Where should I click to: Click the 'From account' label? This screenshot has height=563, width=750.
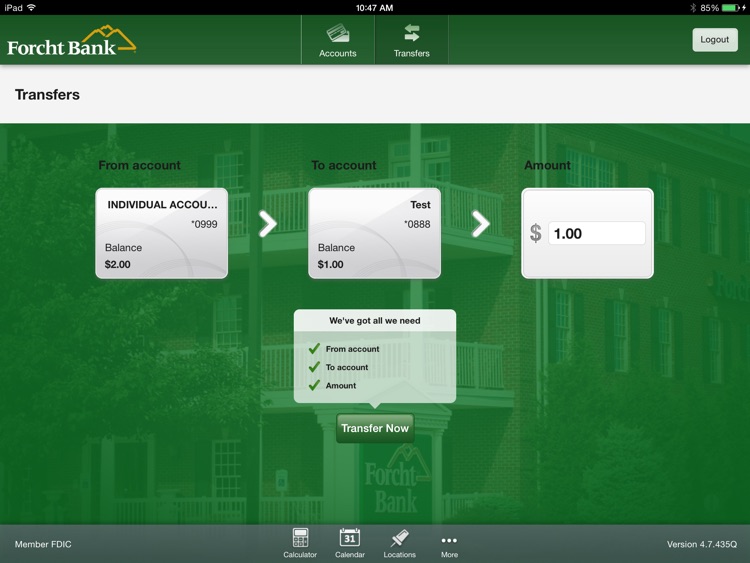(x=140, y=165)
